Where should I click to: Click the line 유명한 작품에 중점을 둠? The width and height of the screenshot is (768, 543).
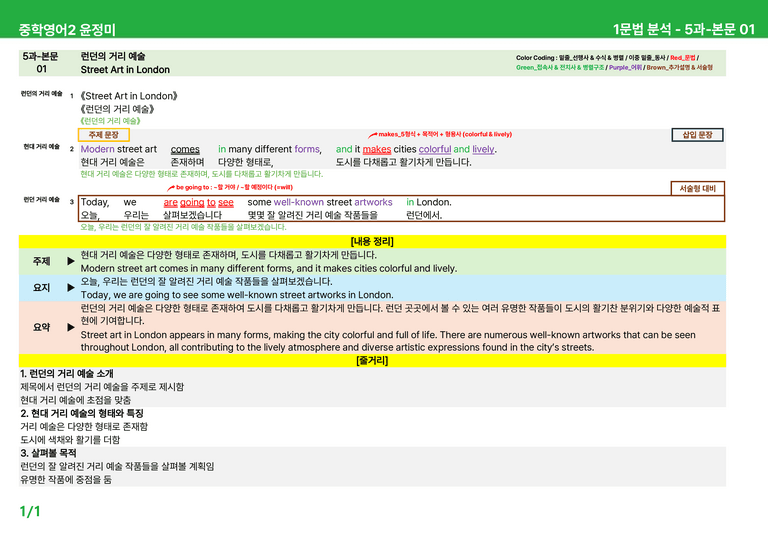coord(66,479)
